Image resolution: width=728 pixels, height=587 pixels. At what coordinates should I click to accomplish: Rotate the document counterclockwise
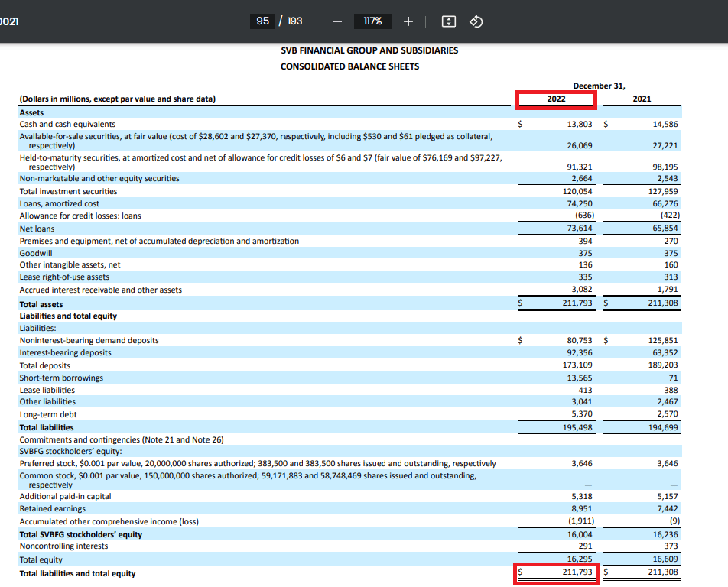(475, 21)
